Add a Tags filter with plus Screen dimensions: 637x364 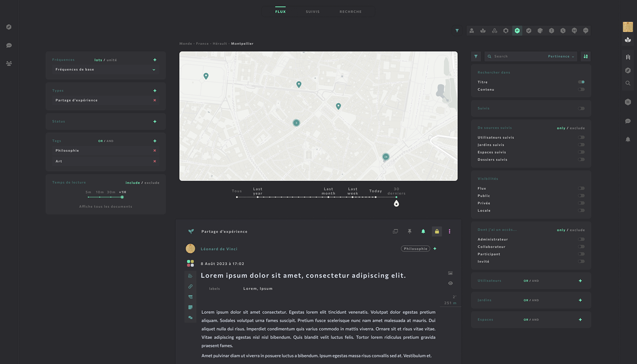point(155,141)
